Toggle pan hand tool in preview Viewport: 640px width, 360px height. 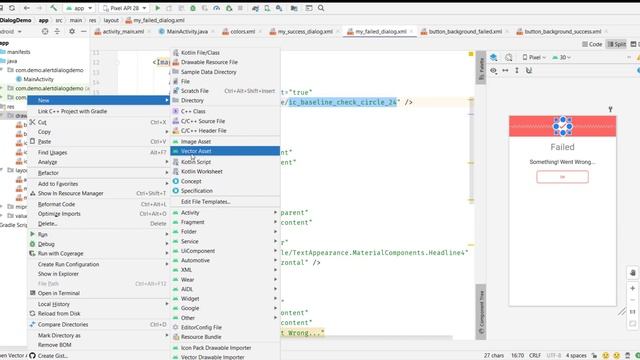tap(633, 273)
